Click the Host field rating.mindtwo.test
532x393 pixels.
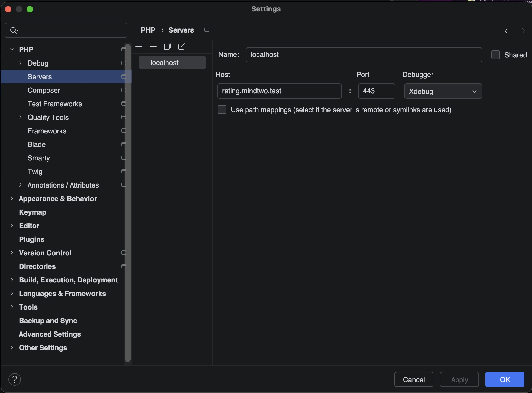coord(279,91)
